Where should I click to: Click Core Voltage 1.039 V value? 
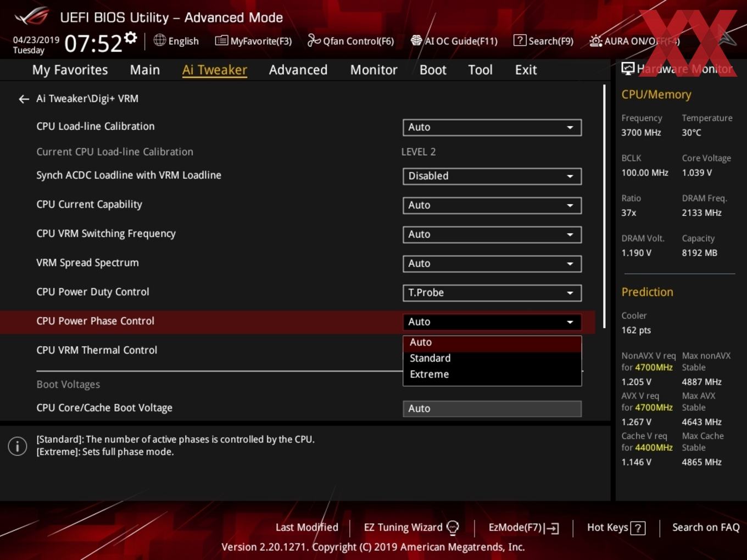point(696,172)
